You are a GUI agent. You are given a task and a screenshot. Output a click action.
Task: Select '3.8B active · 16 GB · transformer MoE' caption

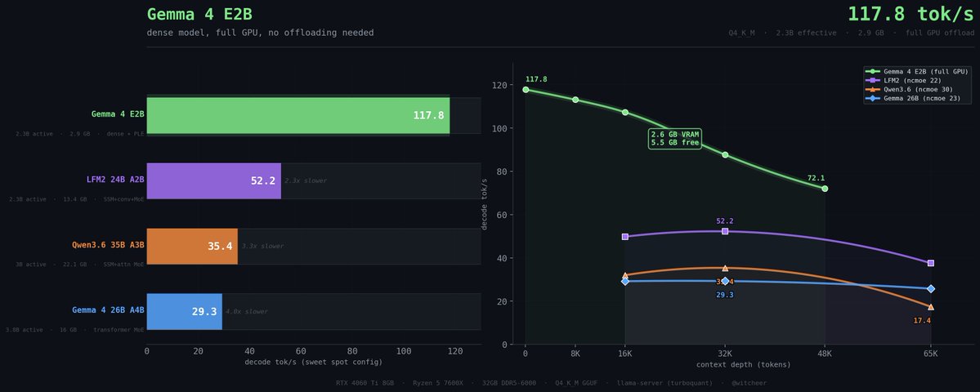[74, 330]
